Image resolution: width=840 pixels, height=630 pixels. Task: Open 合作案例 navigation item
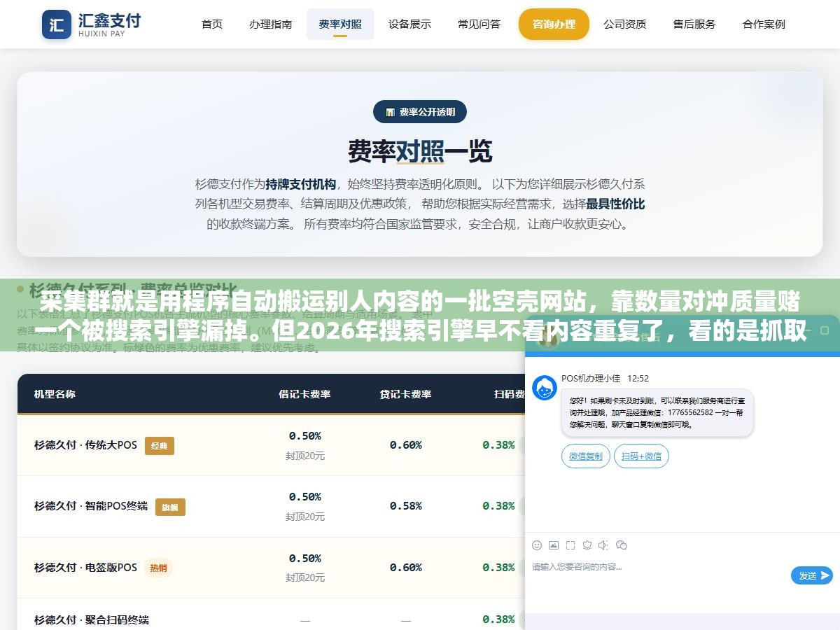(x=764, y=24)
